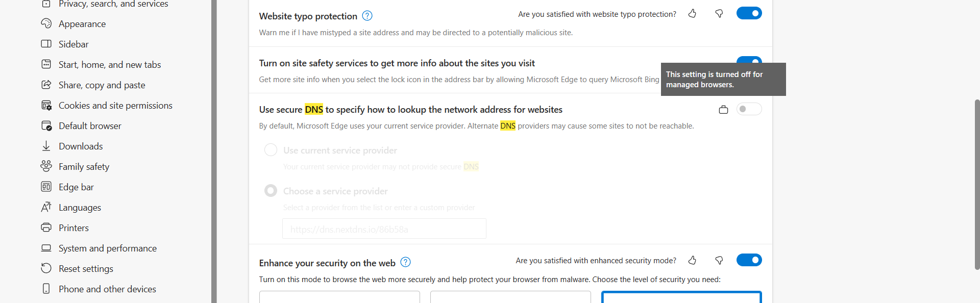
Task: Open Reset settings in the sidebar
Action: pos(86,269)
